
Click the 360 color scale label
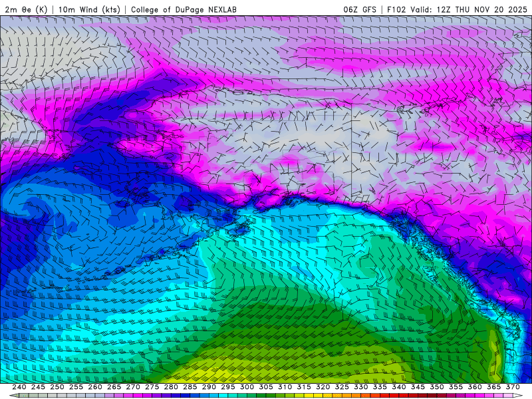[x=475, y=387]
